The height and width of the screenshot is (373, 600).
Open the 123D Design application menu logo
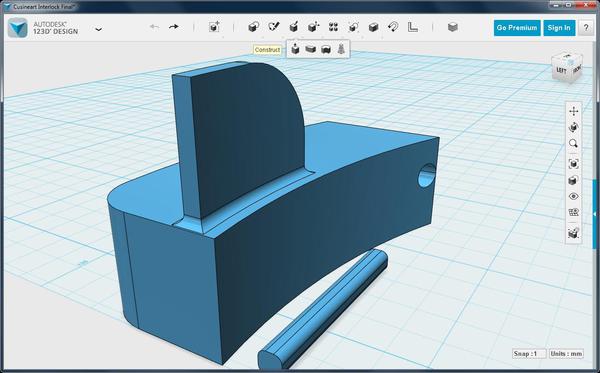tap(18, 28)
